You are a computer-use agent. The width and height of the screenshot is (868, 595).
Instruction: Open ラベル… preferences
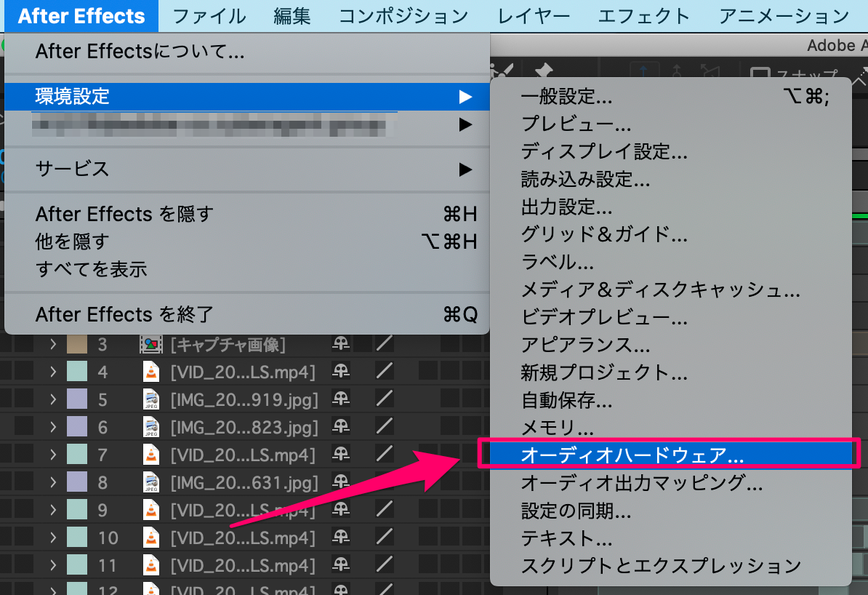(671, 262)
